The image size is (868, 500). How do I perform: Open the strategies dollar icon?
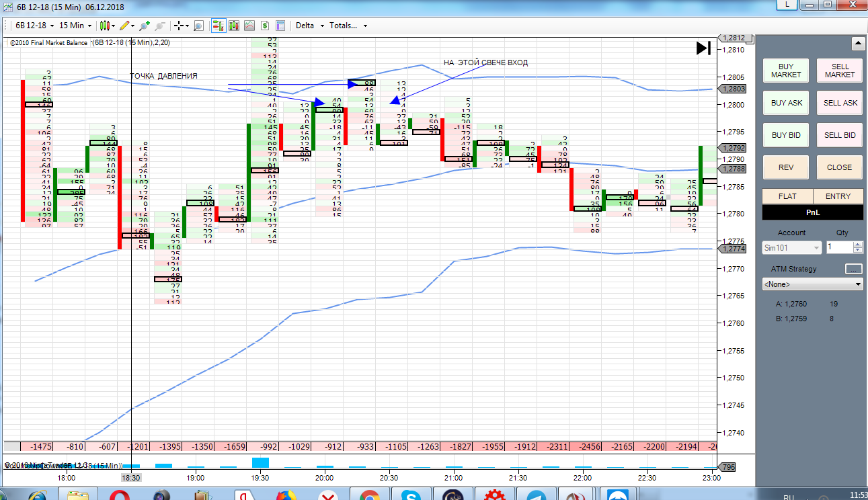click(x=265, y=26)
